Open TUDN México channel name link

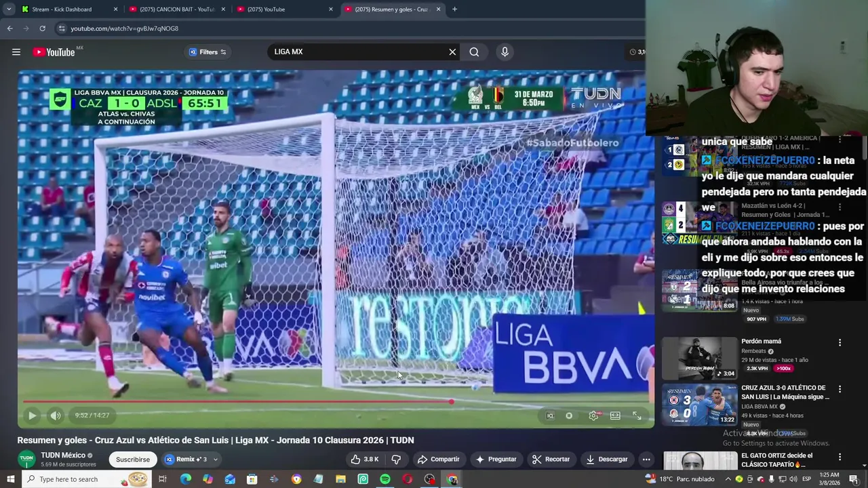(63, 455)
